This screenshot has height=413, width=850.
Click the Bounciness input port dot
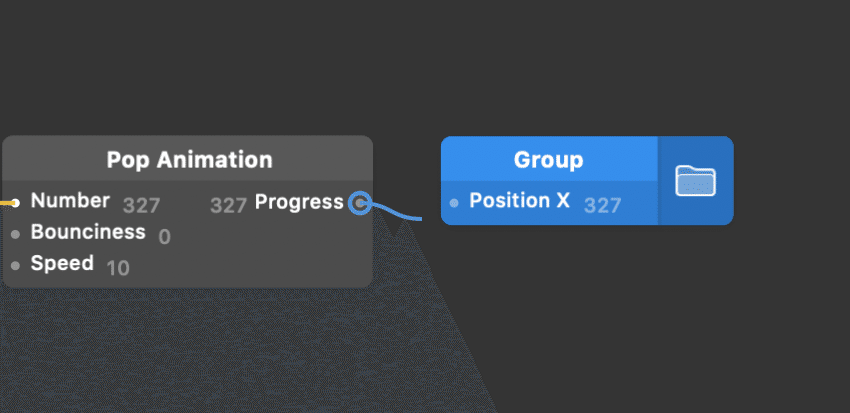coord(16,235)
